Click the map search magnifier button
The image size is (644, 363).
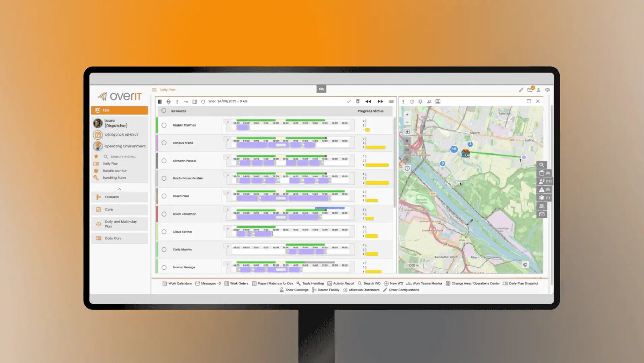541,165
